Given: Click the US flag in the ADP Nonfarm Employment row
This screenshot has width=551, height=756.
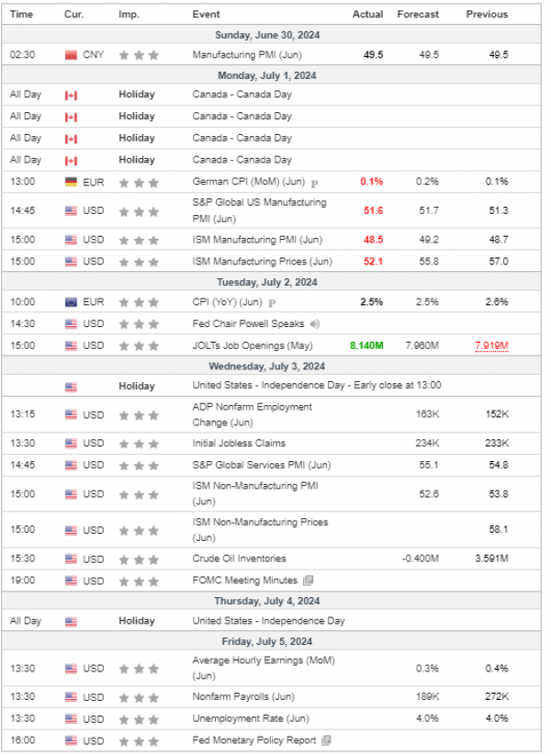Looking at the screenshot, I should coord(71,414).
